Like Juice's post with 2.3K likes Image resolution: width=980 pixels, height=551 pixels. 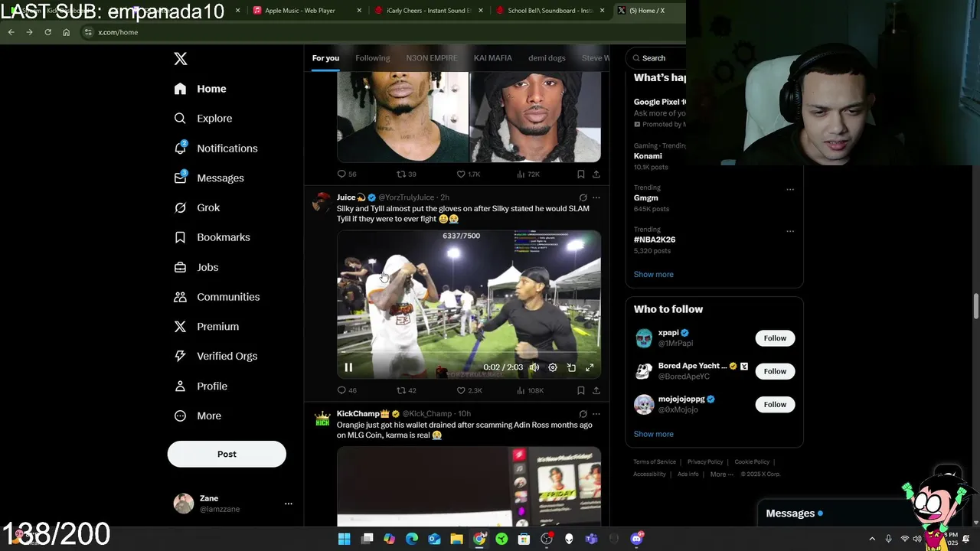(469, 390)
